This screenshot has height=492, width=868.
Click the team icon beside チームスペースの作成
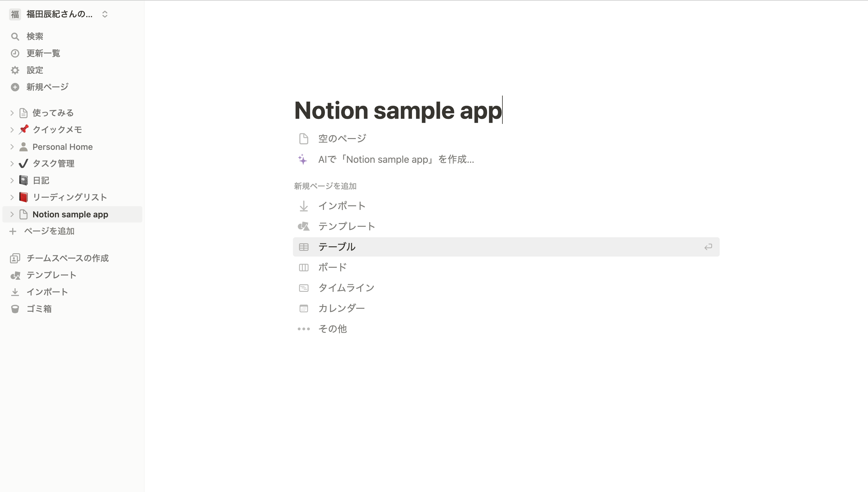click(x=15, y=258)
